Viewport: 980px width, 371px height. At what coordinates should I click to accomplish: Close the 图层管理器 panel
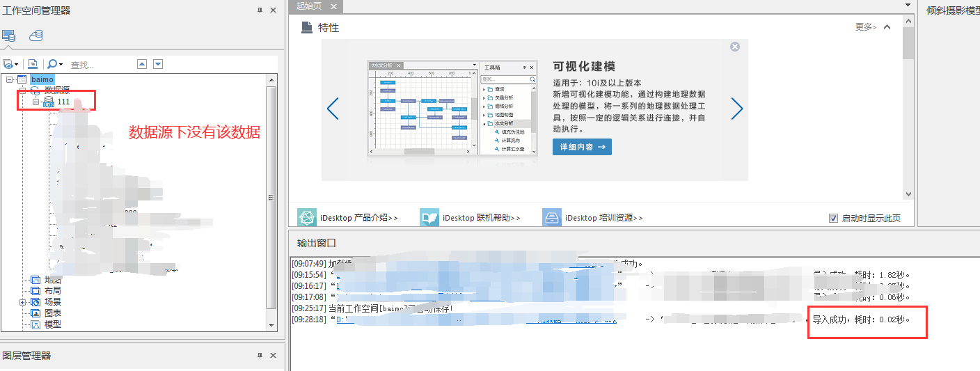274,356
